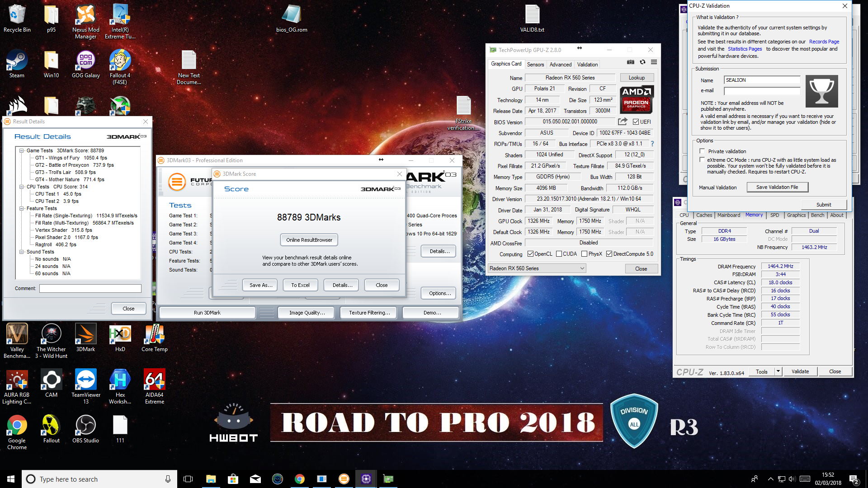Open OBS Studio desktop icon
This screenshot has width=868, height=488.
[x=85, y=429]
